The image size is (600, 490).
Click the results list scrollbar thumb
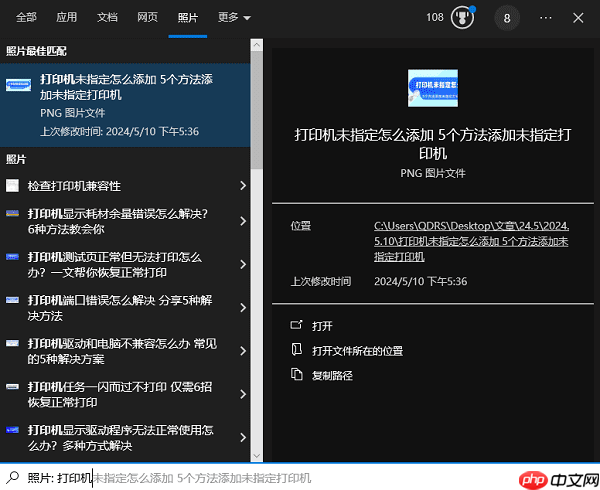tap(257, 110)
